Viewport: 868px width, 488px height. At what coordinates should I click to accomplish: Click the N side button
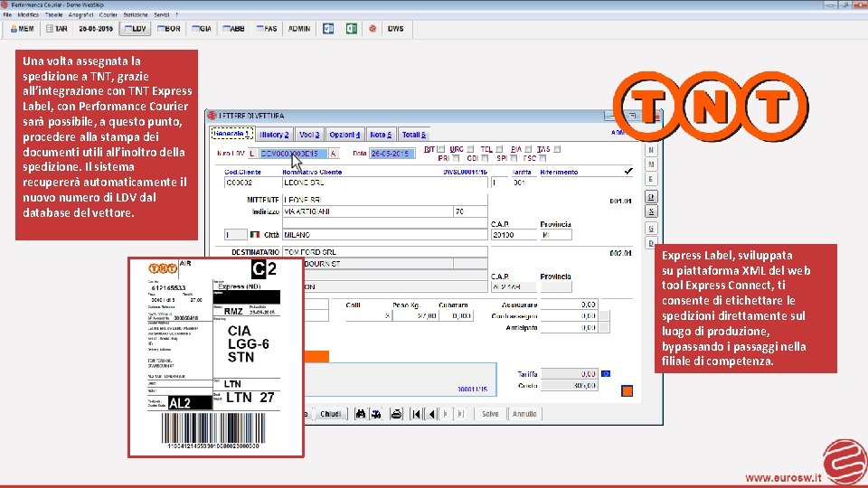[x=651, y=150]
